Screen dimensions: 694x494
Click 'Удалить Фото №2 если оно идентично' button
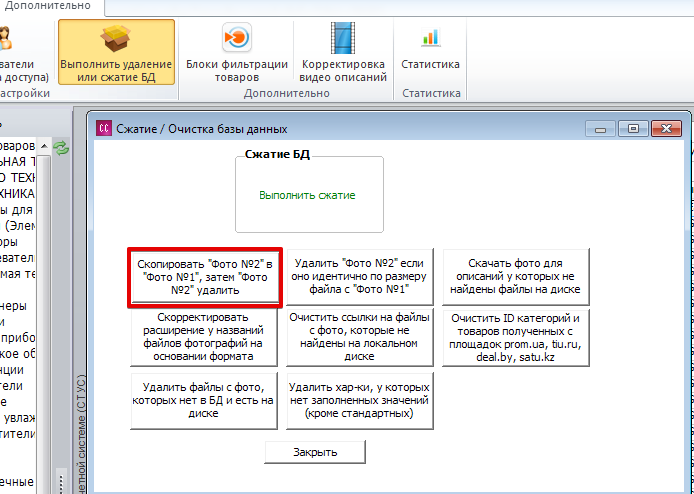(359, 277)
